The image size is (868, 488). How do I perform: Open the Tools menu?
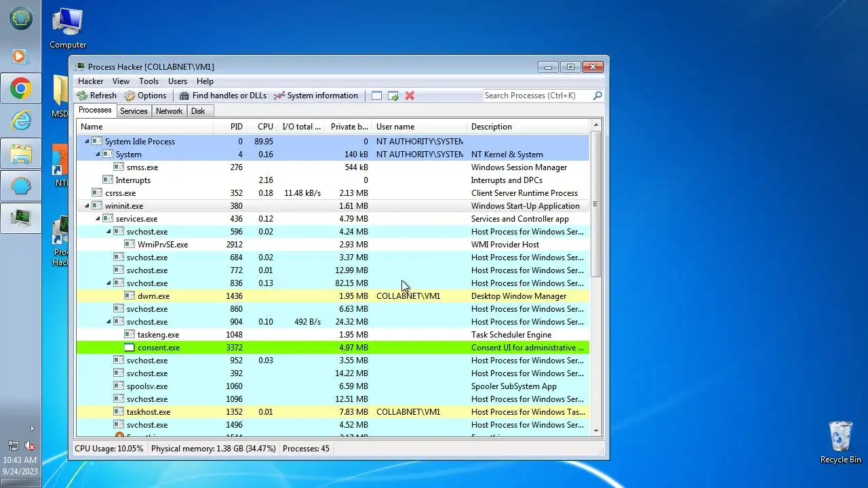149,81
